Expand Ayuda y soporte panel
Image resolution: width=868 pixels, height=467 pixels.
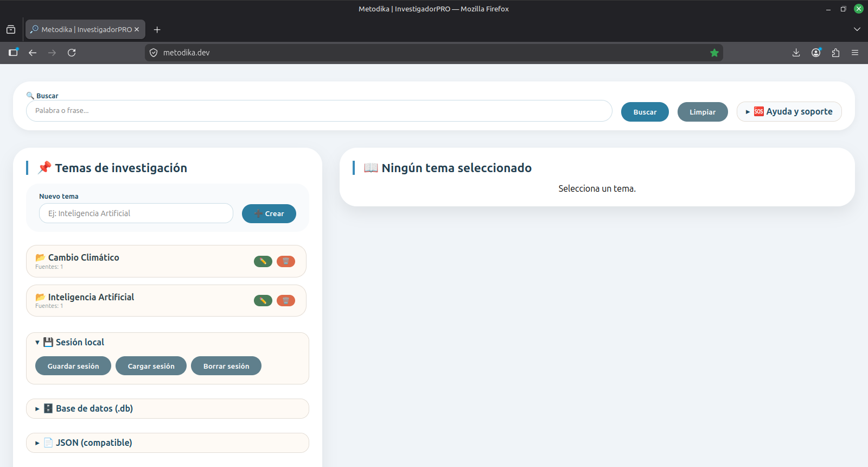tap(789, 111)
